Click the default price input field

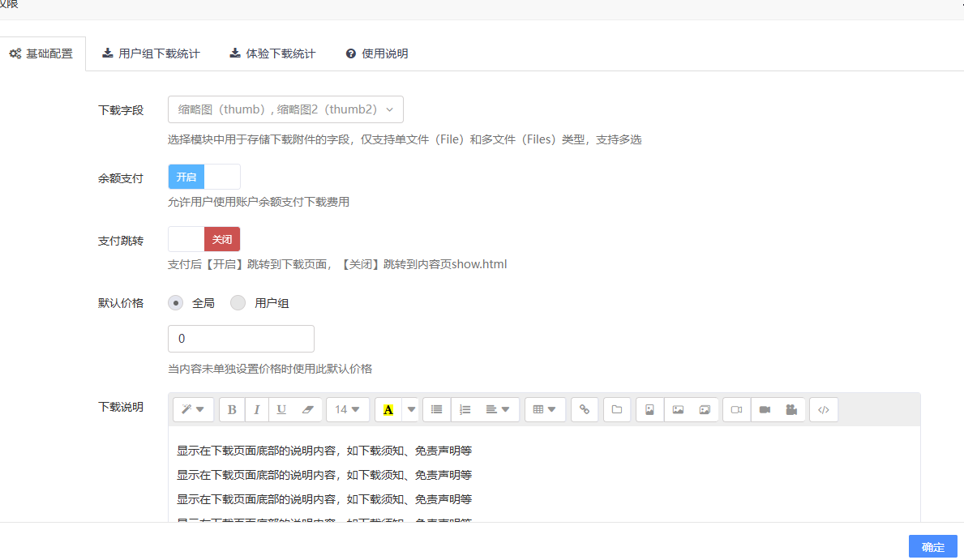point(241,339)
